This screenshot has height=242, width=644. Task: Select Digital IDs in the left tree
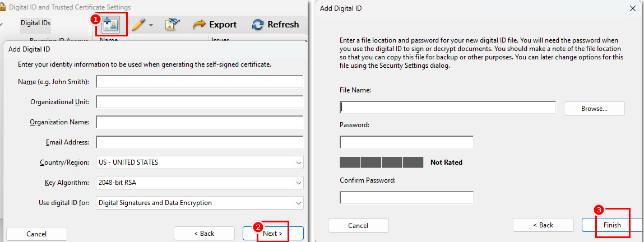(36, 24)
